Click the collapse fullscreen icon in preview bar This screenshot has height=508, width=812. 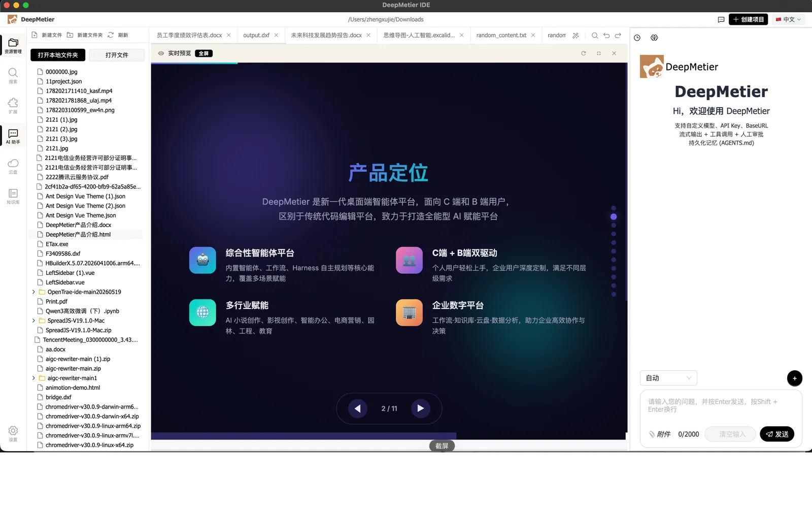click(x=599, y=53)
